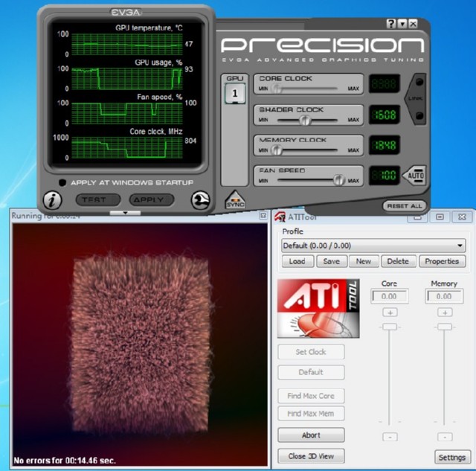Click Find Max Mem button
476x471 pixels.
pos(311,414)
